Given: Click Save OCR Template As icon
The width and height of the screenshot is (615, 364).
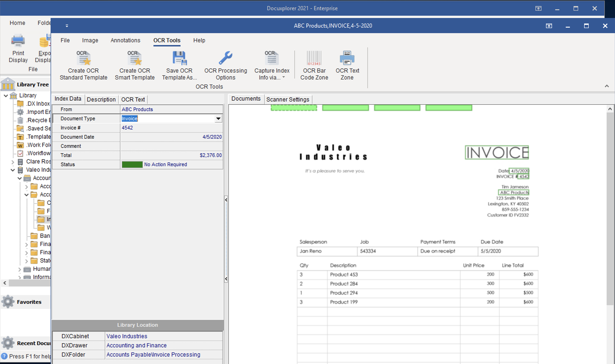Looking at the screenshot, I should (179, 58).
